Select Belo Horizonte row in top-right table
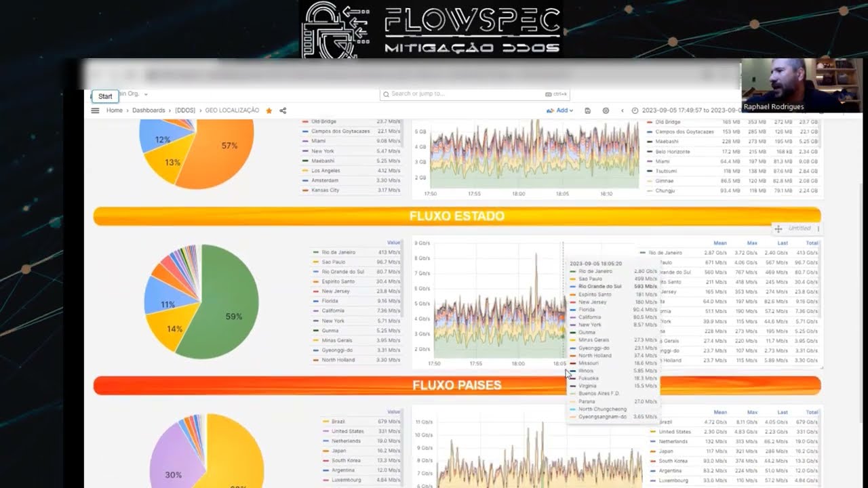Image resolution: width=868 pixels, height=488 pixels. click(732, 151)
